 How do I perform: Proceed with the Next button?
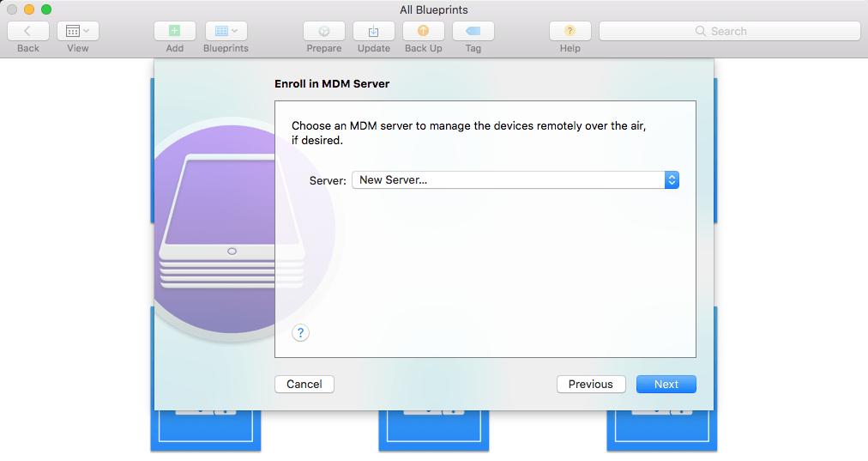(666, 385)
